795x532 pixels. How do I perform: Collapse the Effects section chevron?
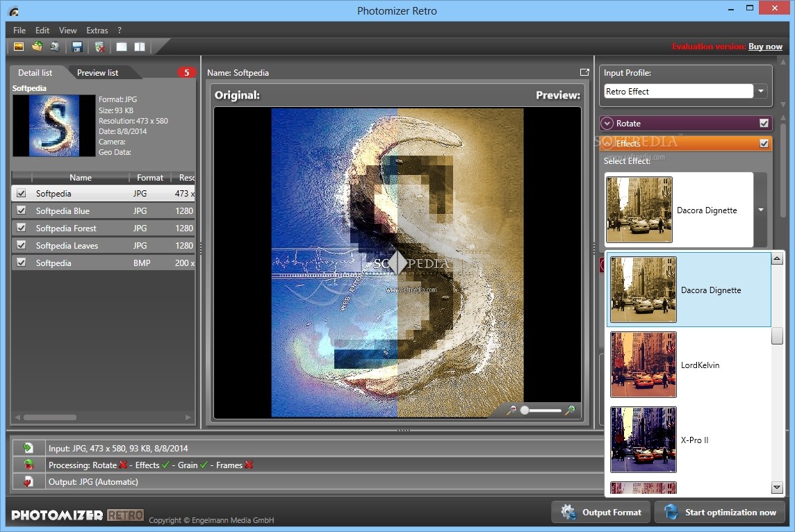click(607, 143)
